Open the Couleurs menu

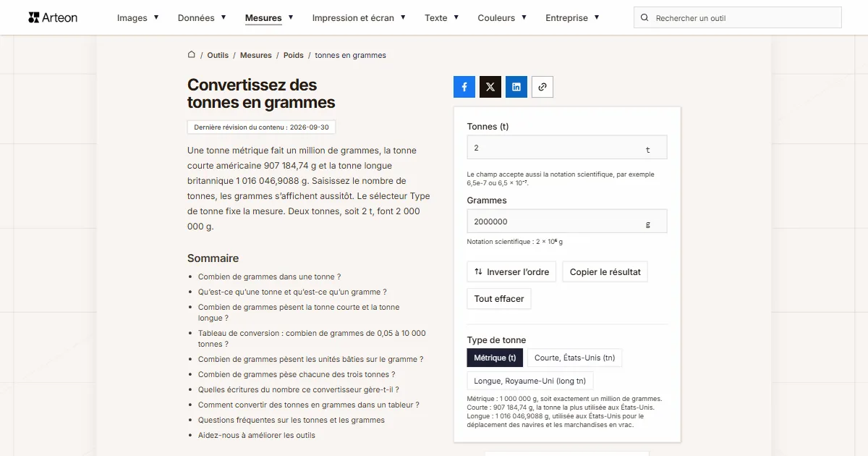(x=502, y=17)
